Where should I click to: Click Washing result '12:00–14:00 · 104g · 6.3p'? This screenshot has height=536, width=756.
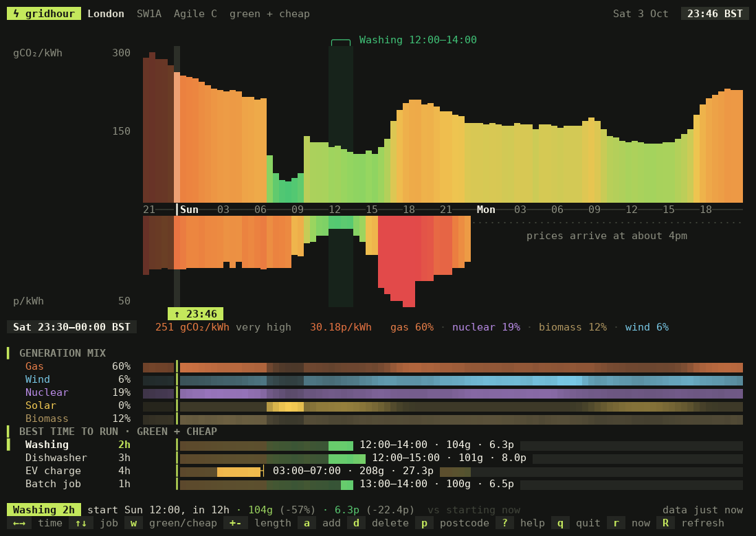pyautogui.click(x=437, y=445)
